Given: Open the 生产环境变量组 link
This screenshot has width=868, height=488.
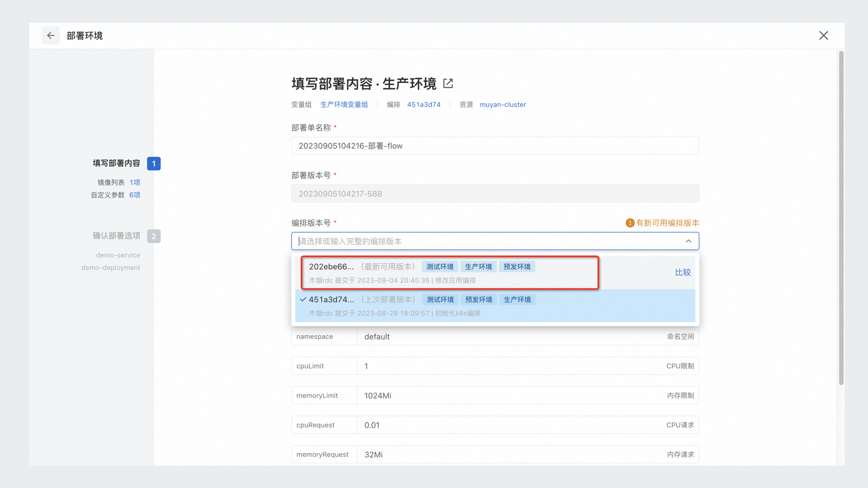Looking at the screenshot, I should [344, 104].
